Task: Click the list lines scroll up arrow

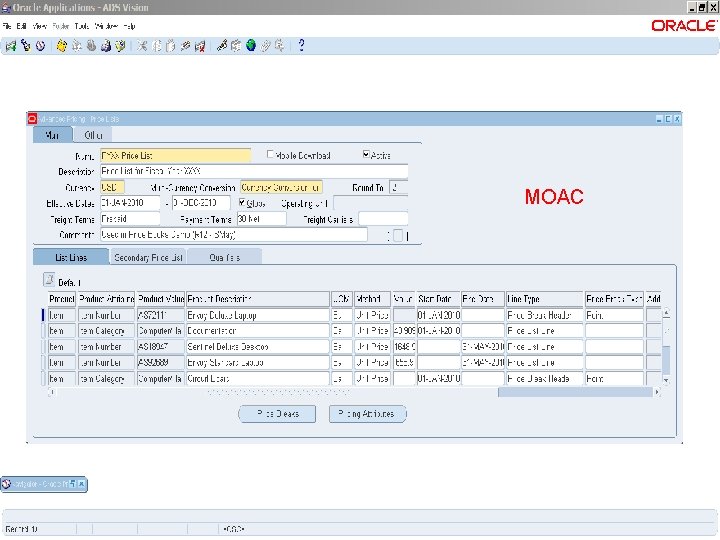Action: (666, 313)
